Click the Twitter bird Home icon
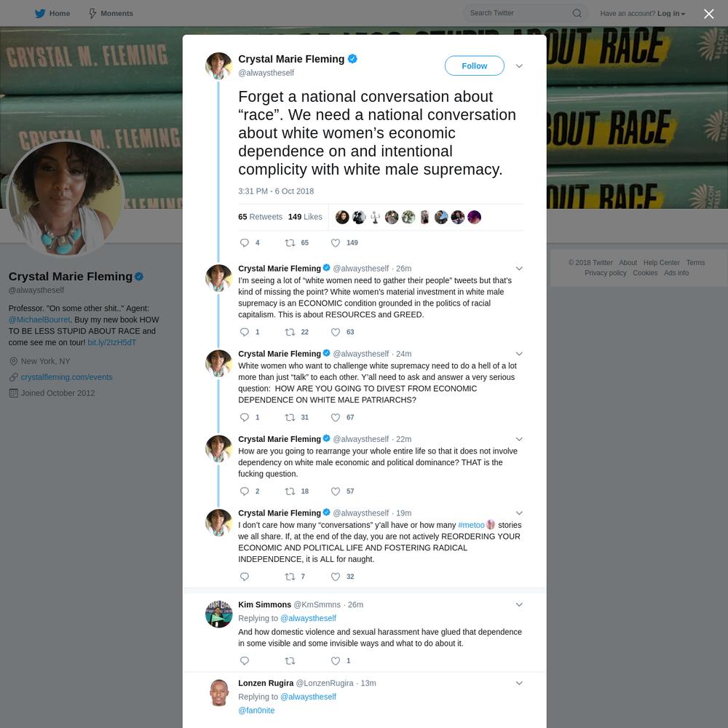This screenshot has height=728, width=728. coord(40,13)
